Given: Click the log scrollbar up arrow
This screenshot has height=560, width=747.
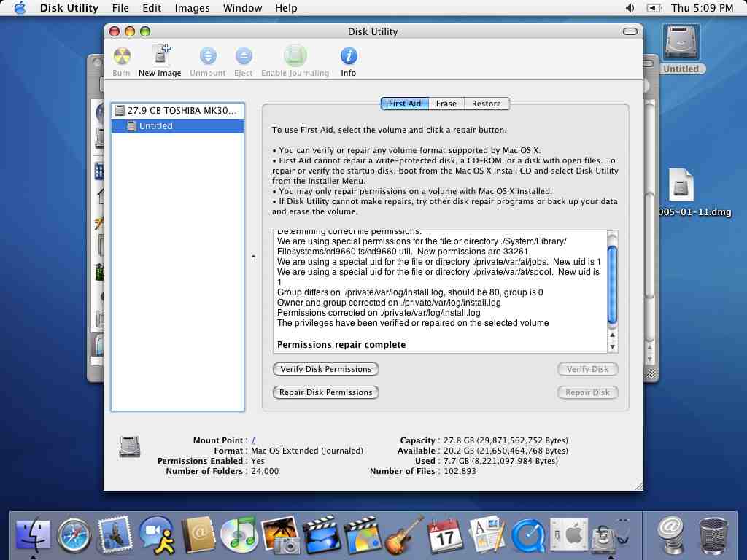Looking at the screenshot, I should point(613,335).
